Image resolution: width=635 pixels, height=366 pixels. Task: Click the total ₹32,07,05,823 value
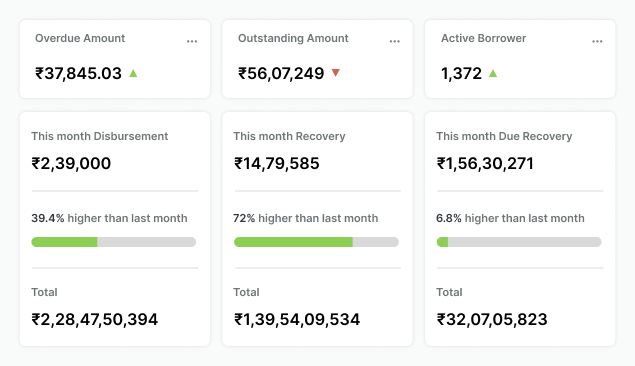pos(492,319)
